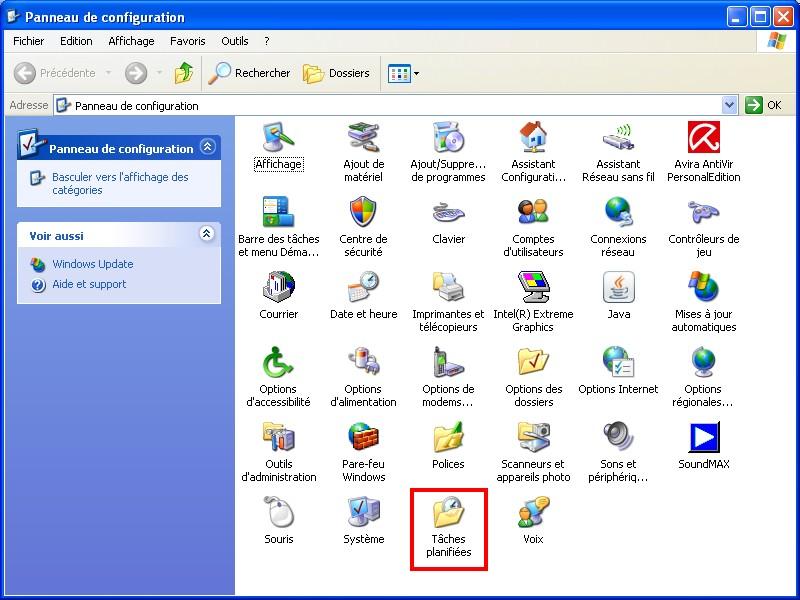Click the Précédente back button

coord(55,73)
